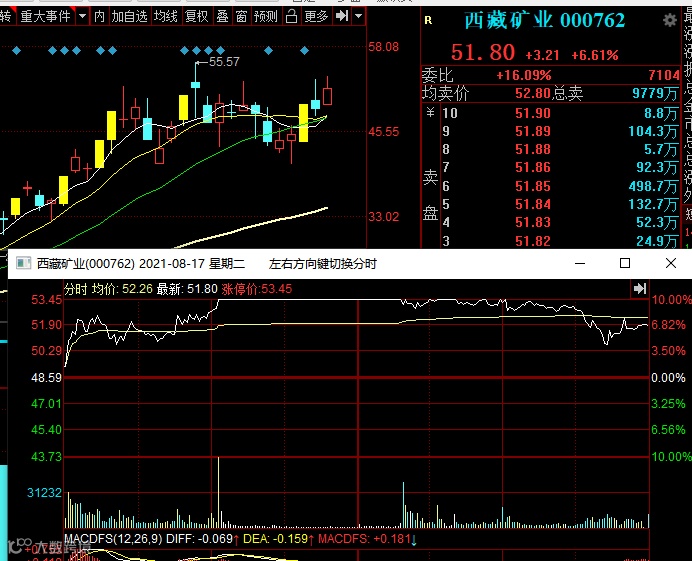692x561 pixels.
Task: Click the 48.59 previous close axis label
Action: (46, 378)
